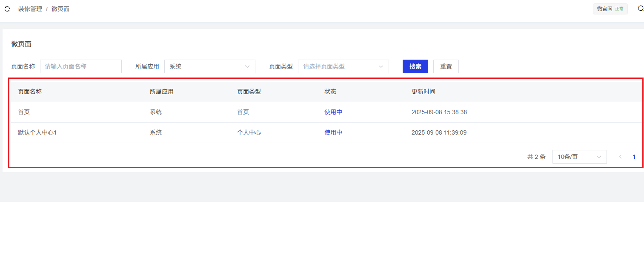Click the 重置 button
644x276 pixels.
point(446,66)
